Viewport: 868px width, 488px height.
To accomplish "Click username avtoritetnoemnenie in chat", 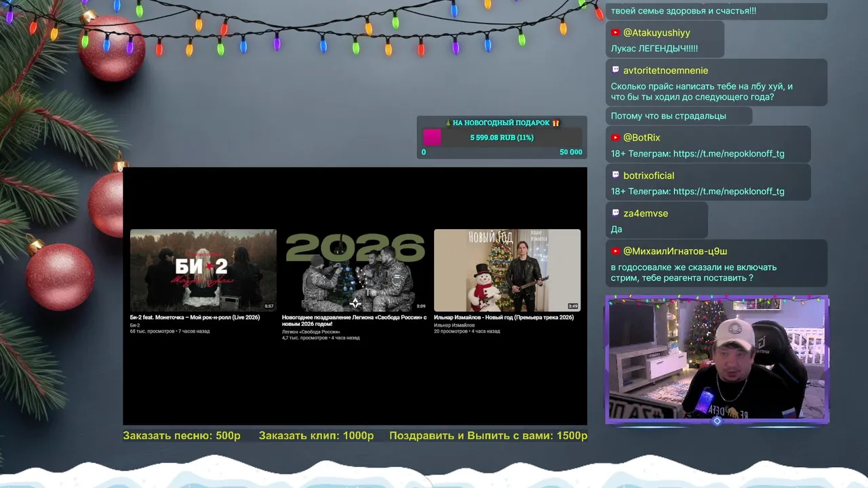I will tap(665, 70).
